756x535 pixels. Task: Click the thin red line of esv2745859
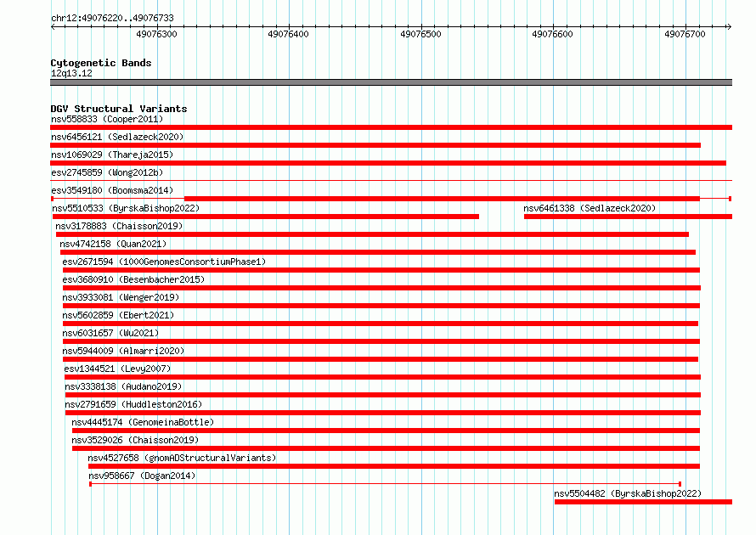tap(391, 181)
